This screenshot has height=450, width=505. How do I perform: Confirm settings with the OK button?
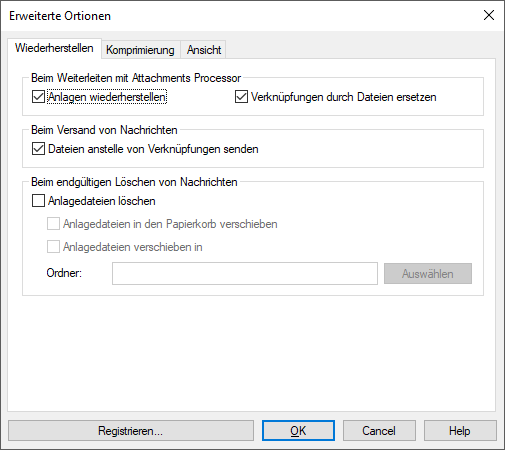point(298,431)
